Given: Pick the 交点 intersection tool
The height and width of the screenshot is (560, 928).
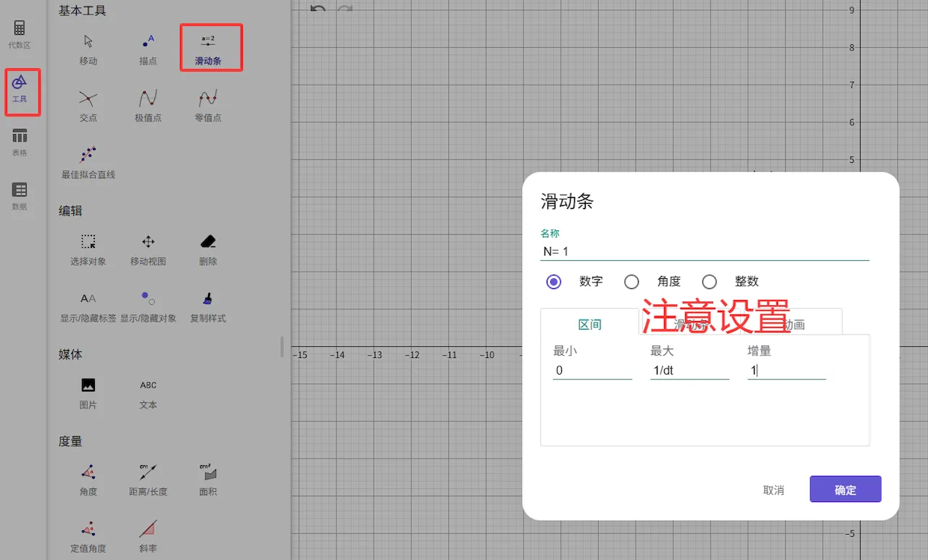Looking at the screenshot, I should coord(88,104).
